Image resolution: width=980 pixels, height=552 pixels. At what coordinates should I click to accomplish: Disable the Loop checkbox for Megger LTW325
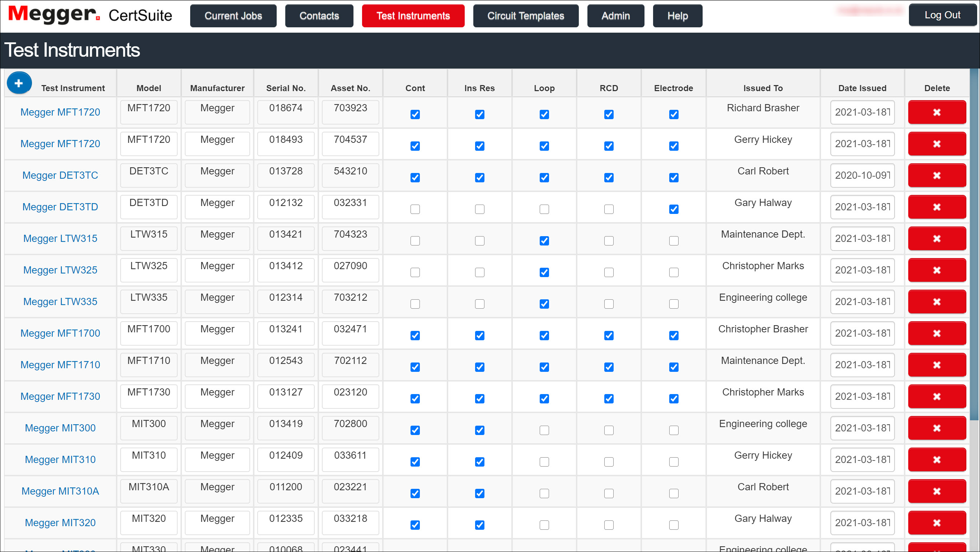pos(544,272)
